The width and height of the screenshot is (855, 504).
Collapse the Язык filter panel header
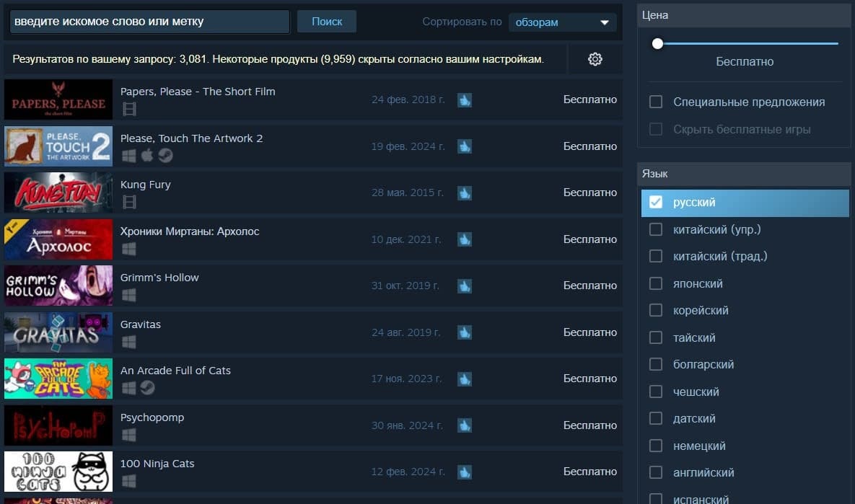click(744, 174)
